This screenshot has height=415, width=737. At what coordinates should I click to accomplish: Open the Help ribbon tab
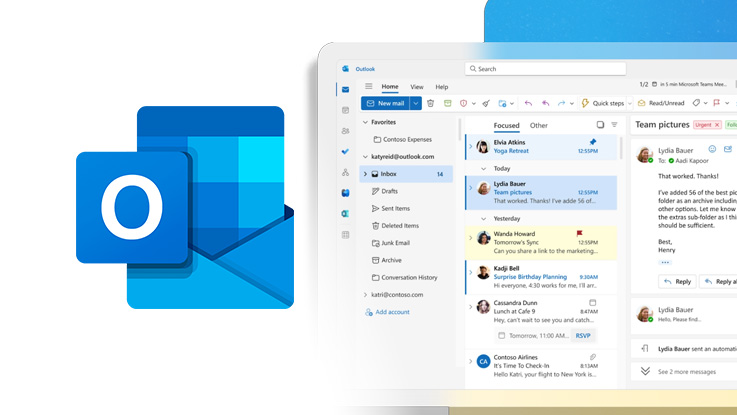[x=441, y=87]
